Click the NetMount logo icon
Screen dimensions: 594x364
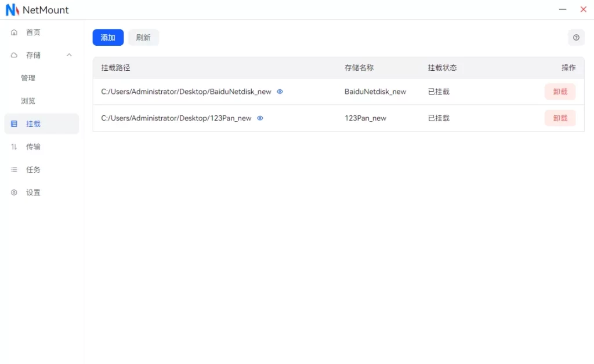click(x=12, y=10)
